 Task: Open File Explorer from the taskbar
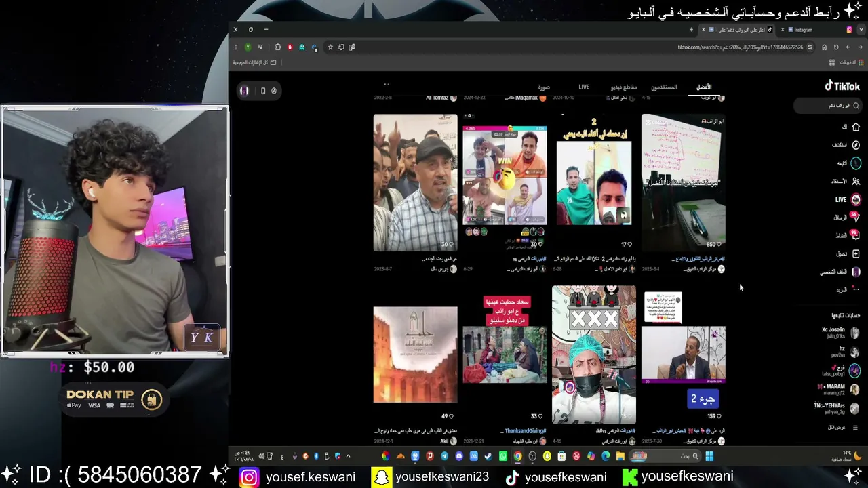coord(620,456)
